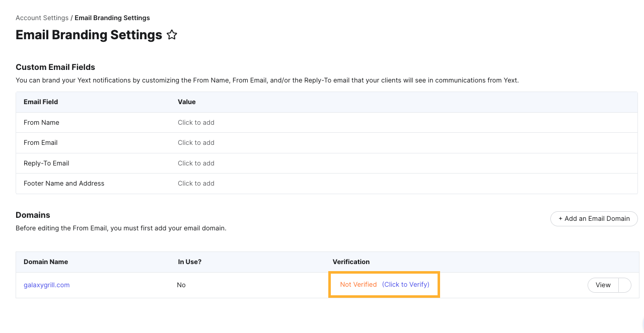Click to add a From Email value
This screenshot has width=644, height=333.
pos(196,142)
